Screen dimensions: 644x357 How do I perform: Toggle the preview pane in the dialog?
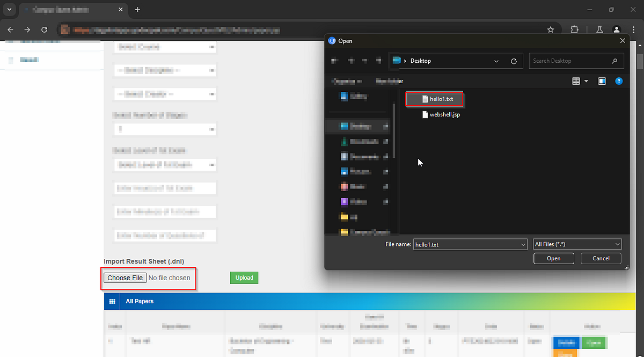[602, 81]
